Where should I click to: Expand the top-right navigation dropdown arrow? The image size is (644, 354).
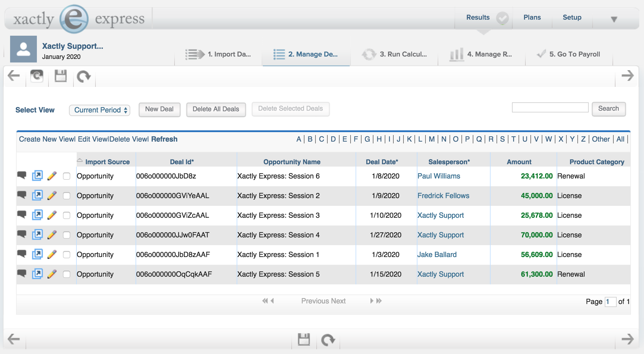pos(614,19)
